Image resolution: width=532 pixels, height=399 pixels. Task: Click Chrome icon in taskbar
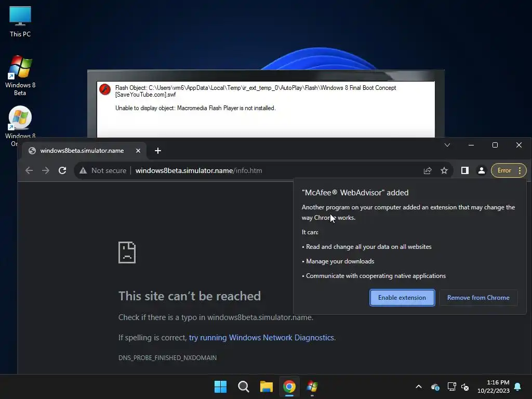289,387
